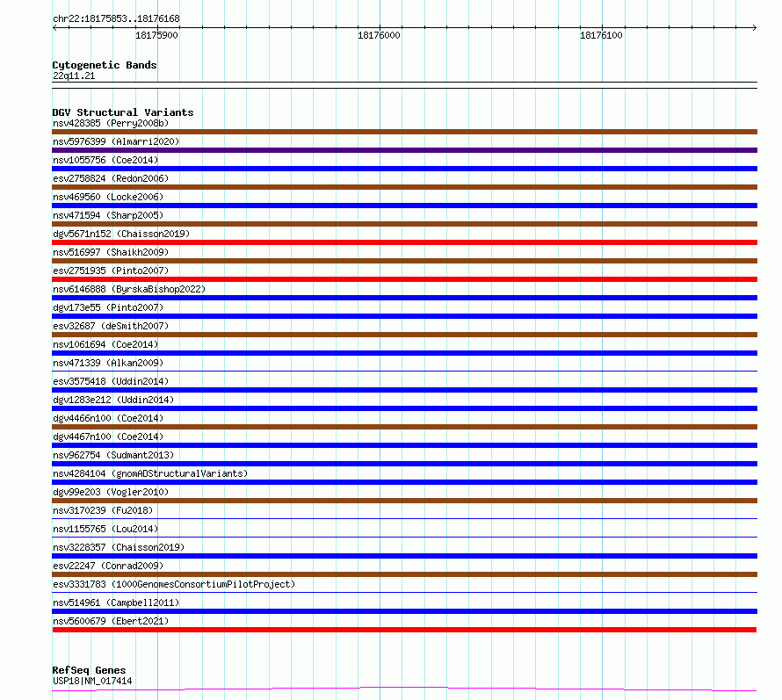Click the nsv1061694 (Coe2014) label
The height and width of the screenshot is (700, 782).
(105, 344)
